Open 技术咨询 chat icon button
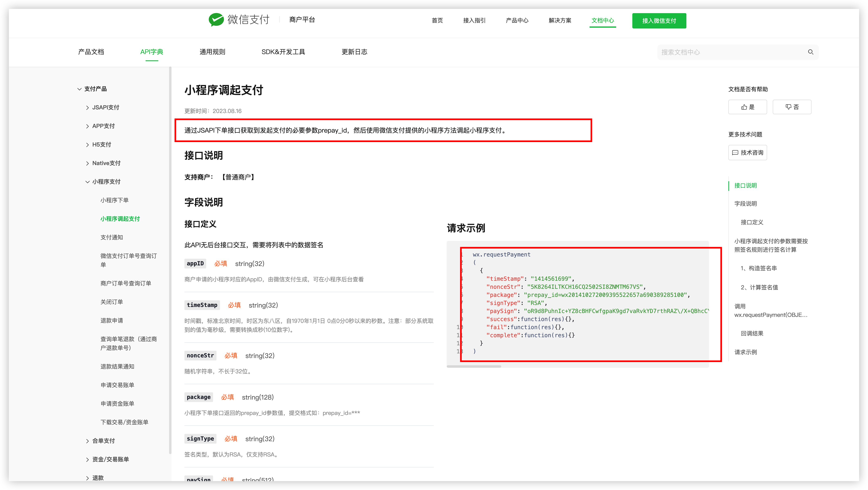Screen dimensions: 868x490 point(747,153)
